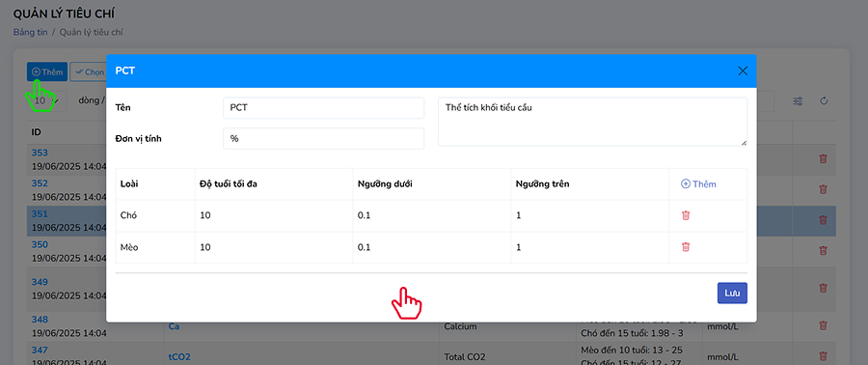
Task: Delete record 348 with trash icon
Action: [x=824, y=325]
